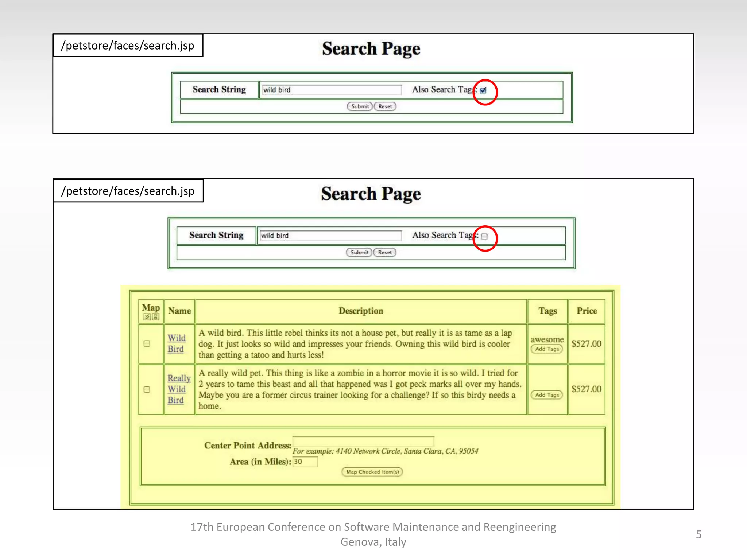The image size is (747, 560).
Task: Enable Also Search Tags in lower search form
Action: 484,237
